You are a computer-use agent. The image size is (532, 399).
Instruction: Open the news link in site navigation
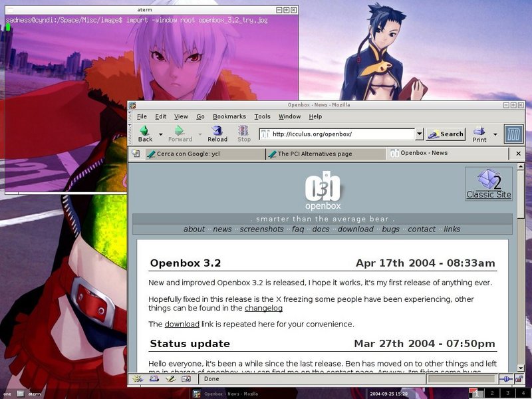coord(222,229)
